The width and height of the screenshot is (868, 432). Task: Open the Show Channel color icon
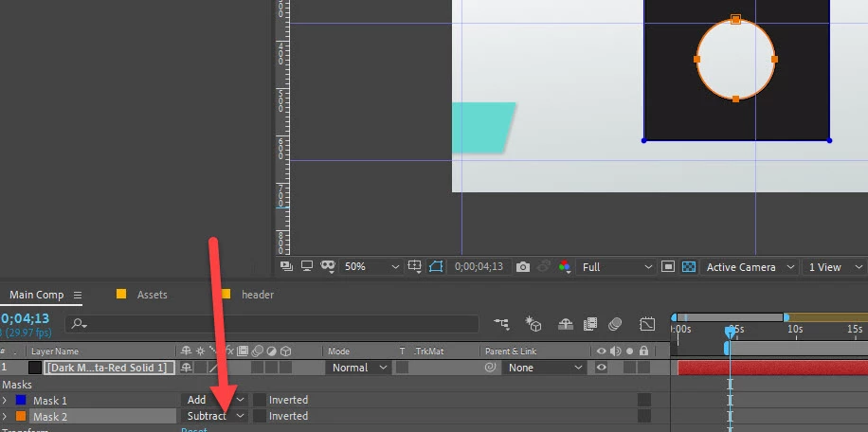point(564,266)
